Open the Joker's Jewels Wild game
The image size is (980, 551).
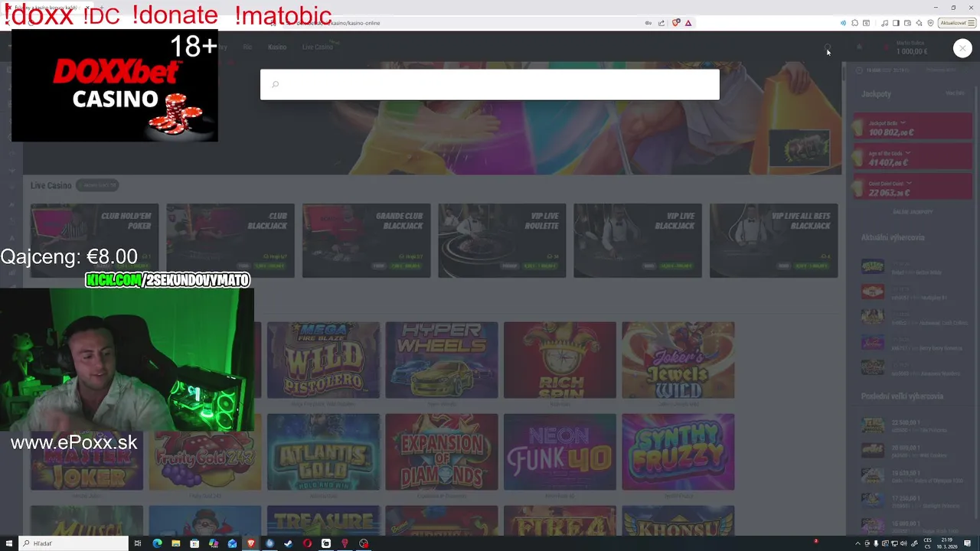click(x=678, y=360)
